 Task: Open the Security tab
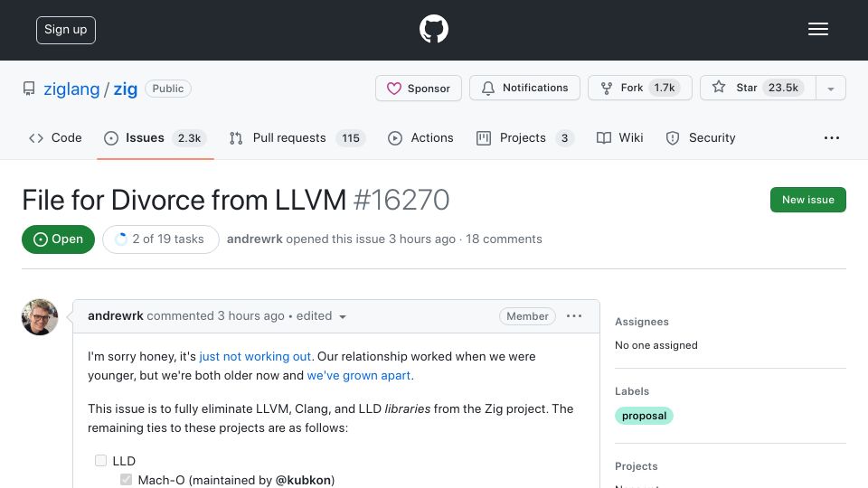point(701,137)
